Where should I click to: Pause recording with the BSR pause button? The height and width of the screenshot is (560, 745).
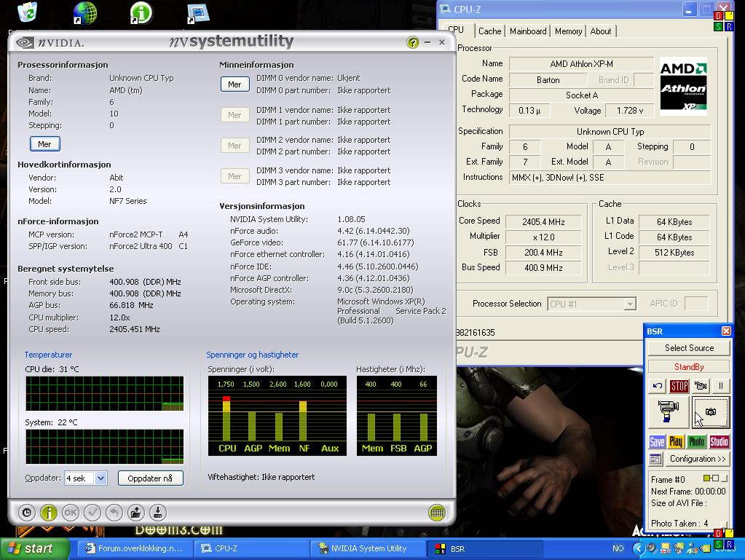720,386
